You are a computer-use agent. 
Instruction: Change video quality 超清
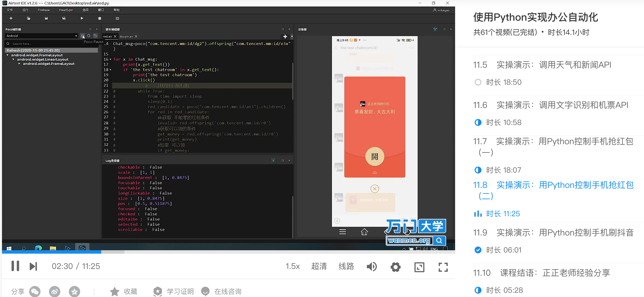pos(319,266)
